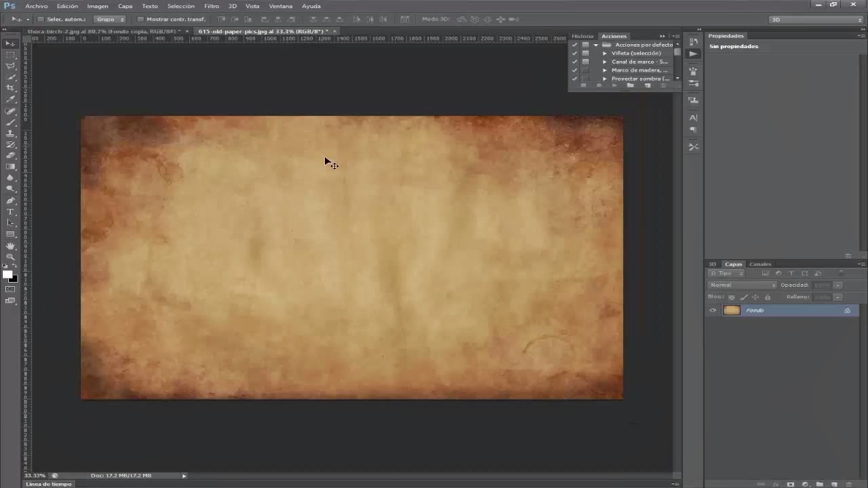Open the Paragraph panel dock icon
The height and width of the screenshot is (488, 868).
693,129
